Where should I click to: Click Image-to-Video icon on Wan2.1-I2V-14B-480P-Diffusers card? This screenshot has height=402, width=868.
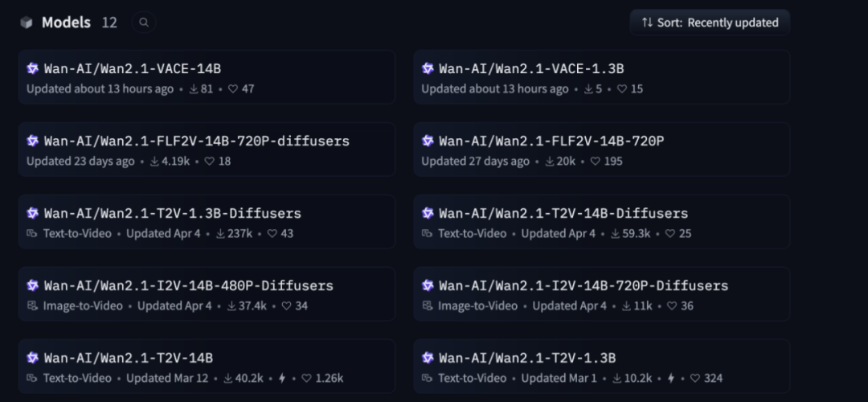[32, 306]
